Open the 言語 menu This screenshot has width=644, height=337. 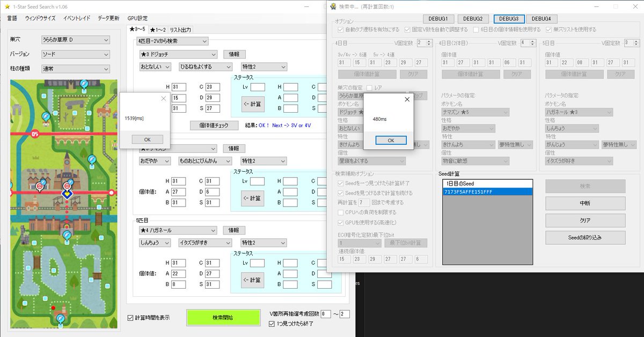coord(12,18)
